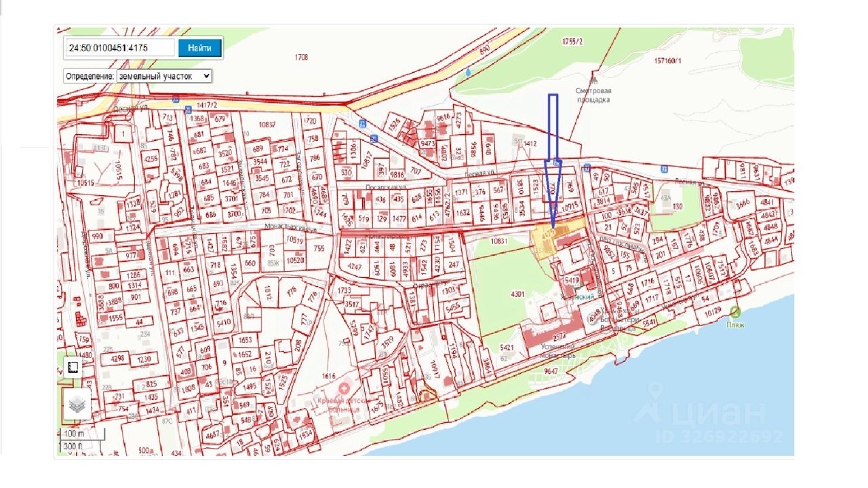868x488 pixels.
Task: Select the green parcel 4301
Action: click(x=517, y=294)
